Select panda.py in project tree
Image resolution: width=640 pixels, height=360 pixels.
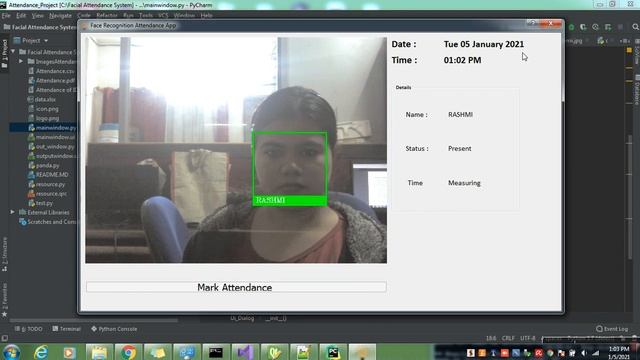click(44, 165)
